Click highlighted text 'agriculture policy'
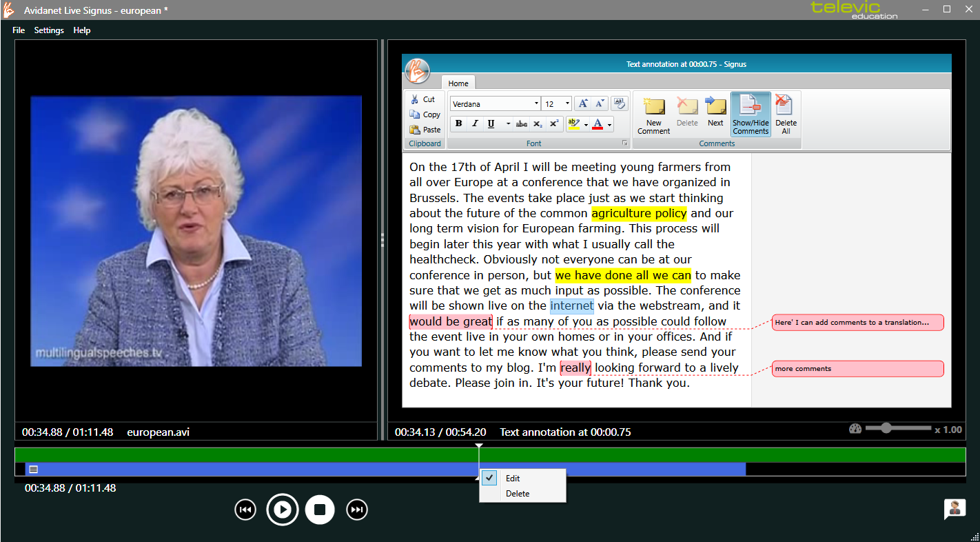This screenshot has width=980, height=542. [639, 213]
